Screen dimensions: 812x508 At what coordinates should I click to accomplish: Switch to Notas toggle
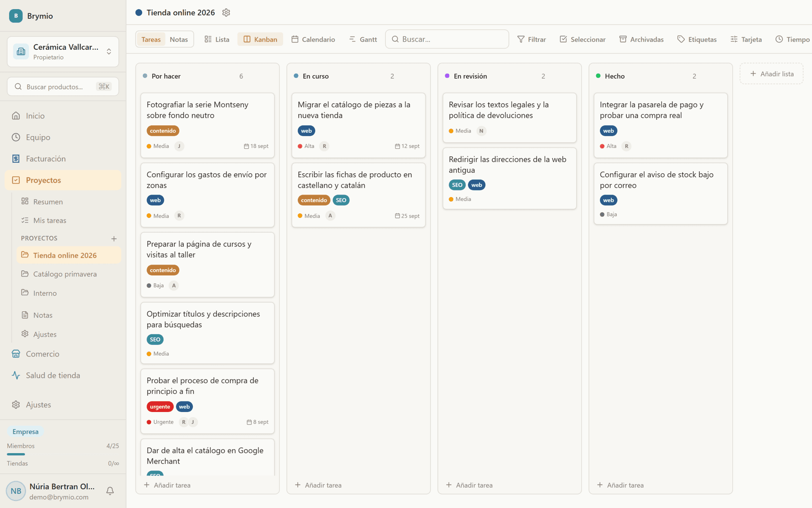(179, 39)
